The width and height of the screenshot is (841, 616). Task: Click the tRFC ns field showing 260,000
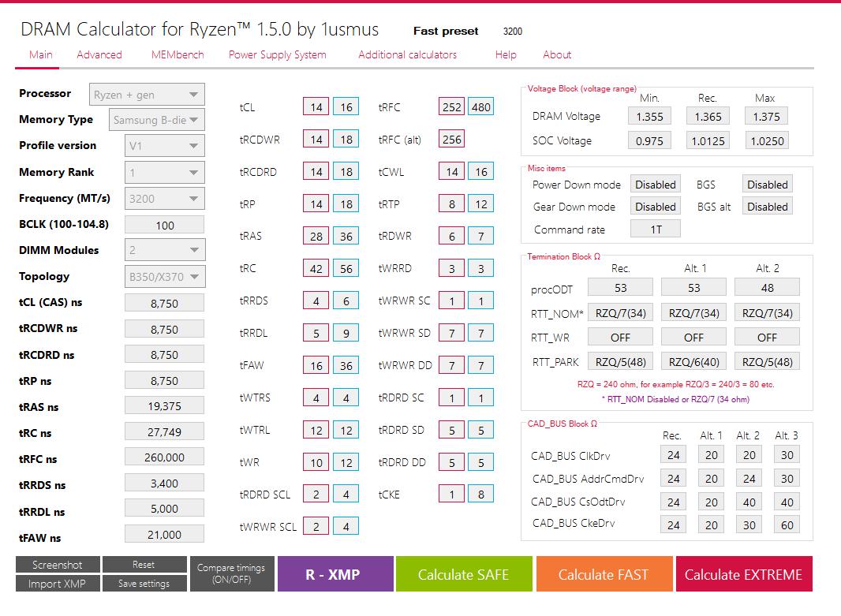click(x=165, y=457)
